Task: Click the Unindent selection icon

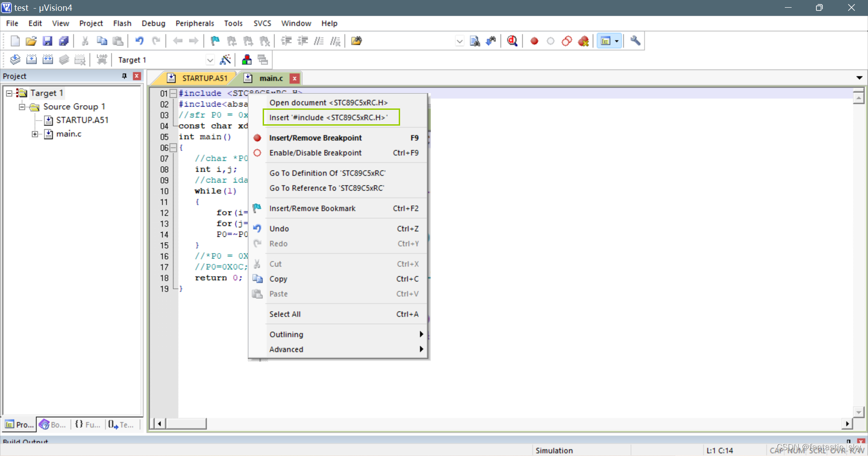Action: [302, 41]
